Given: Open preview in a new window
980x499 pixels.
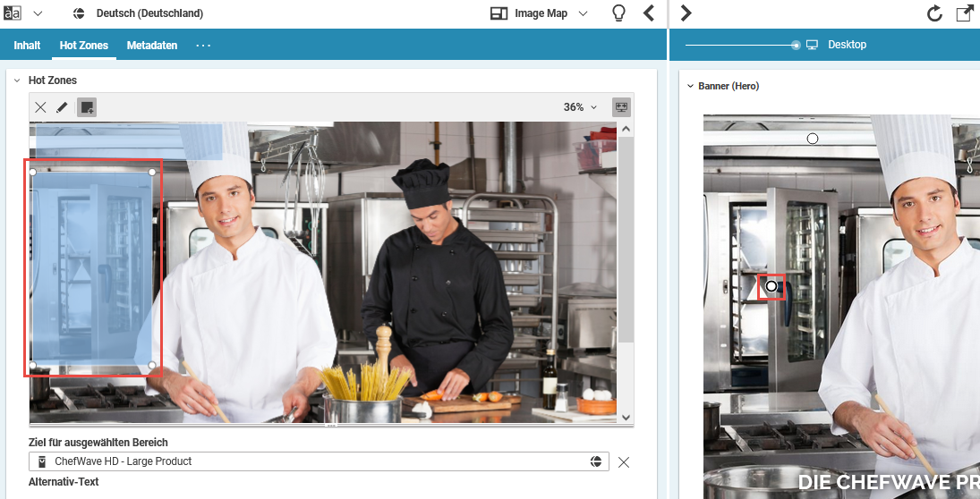Looking at the screenshot, I should (x=965, y=13).
